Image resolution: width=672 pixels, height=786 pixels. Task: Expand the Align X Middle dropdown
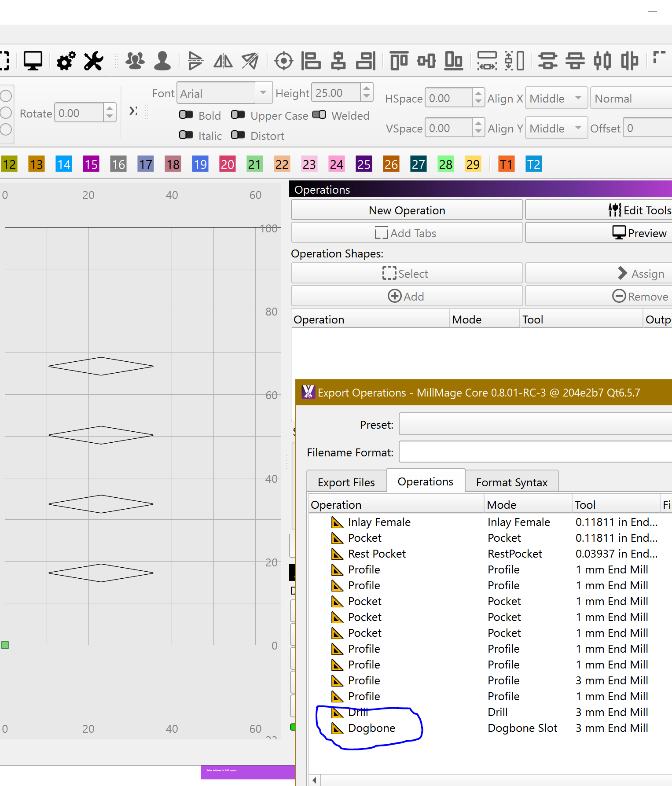click(x=557, y=99)
